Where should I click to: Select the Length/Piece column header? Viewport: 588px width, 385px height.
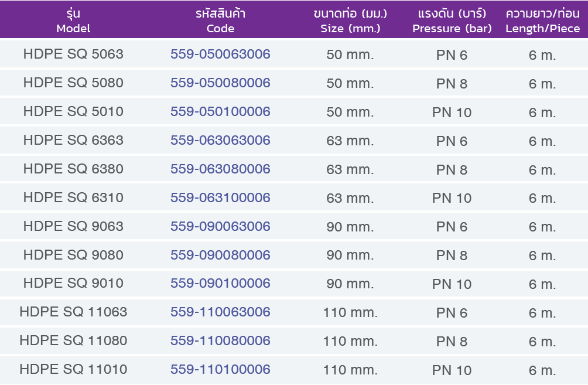tap(543, 21)
